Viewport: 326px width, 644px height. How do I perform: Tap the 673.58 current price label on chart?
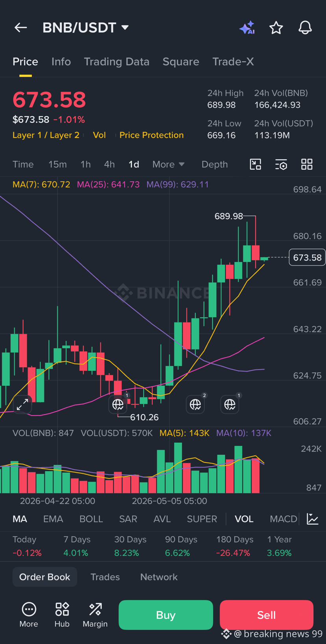click(x=307, y=258)
